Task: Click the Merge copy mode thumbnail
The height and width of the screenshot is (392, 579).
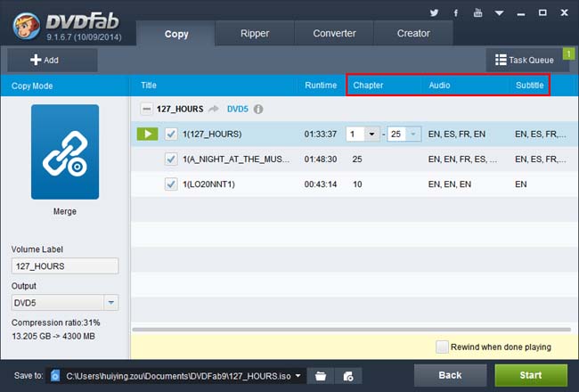Action: pyautogui.click(x=65, y=151)
